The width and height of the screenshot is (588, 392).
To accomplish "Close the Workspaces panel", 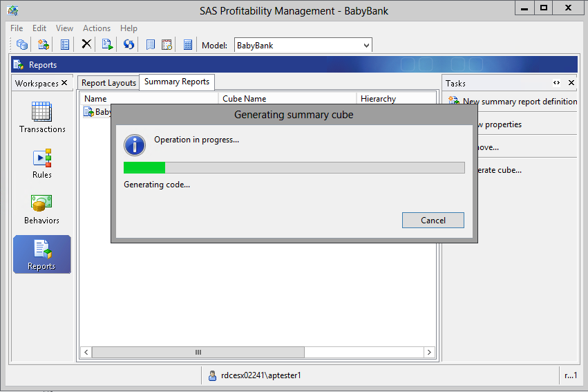I will click(x=64, y=83).
